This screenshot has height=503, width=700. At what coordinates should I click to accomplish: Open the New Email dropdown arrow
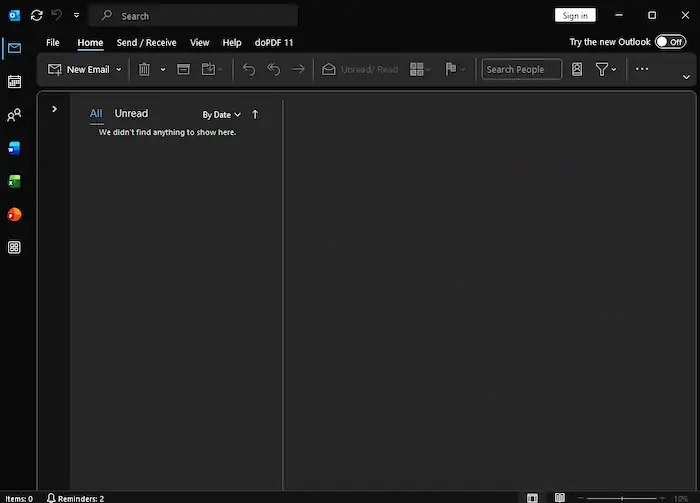coord(119,70)
